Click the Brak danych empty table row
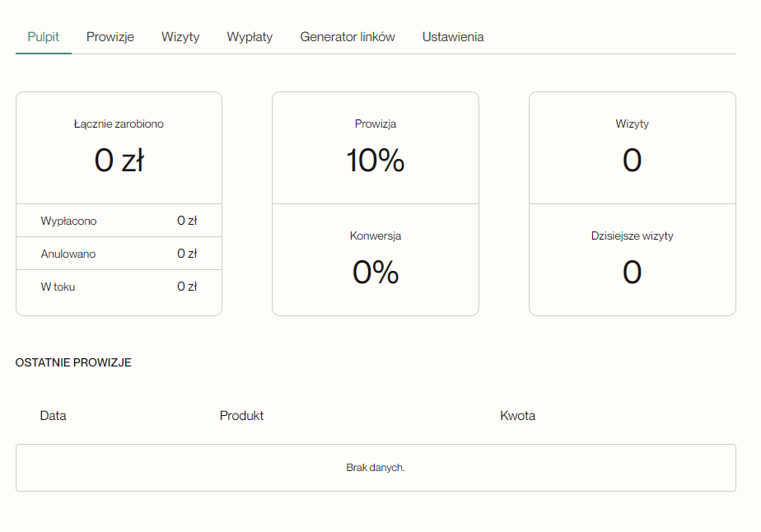 tap(376, 468)
